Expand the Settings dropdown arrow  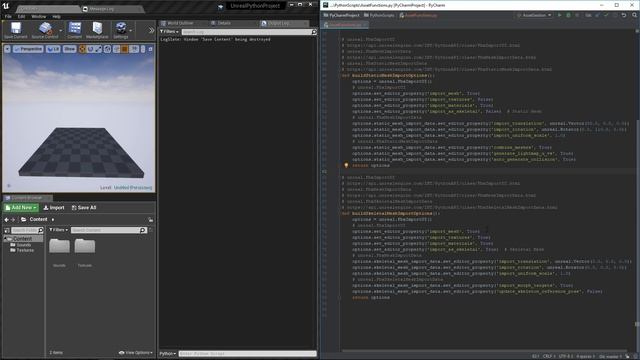click(131, 30)
